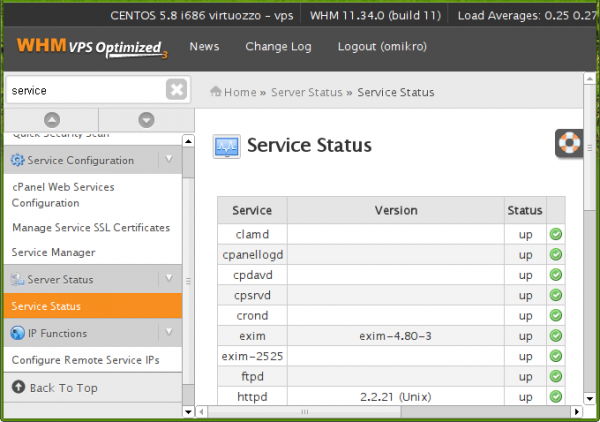The height and width of the screenshot is (422, 600).
Task: Click green status check for exim
Action: pos(556,336)
